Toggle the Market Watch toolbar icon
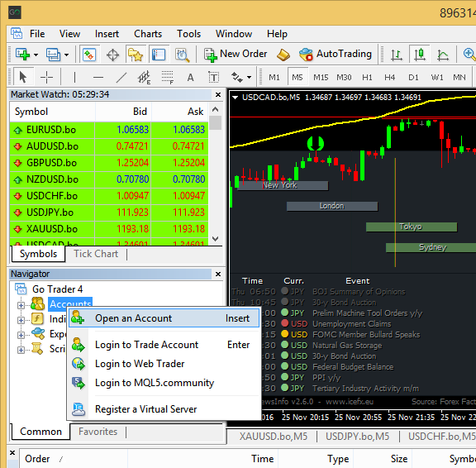 click(x=89, y=55)
